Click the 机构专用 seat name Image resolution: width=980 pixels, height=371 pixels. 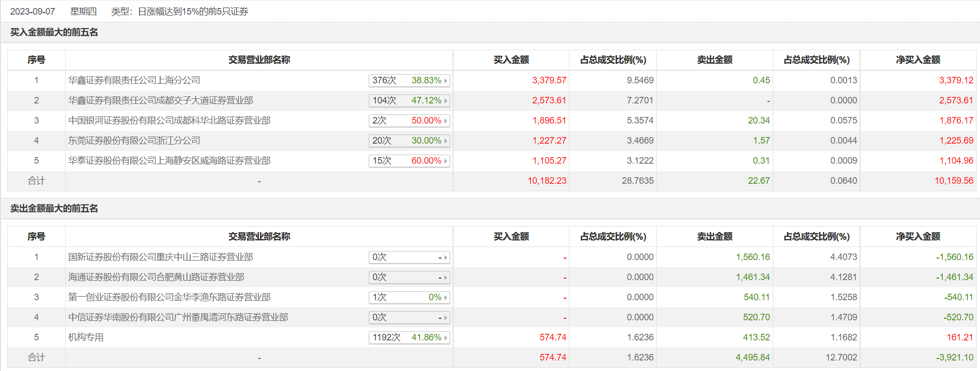pyautogui.click(x=86, y=337)
